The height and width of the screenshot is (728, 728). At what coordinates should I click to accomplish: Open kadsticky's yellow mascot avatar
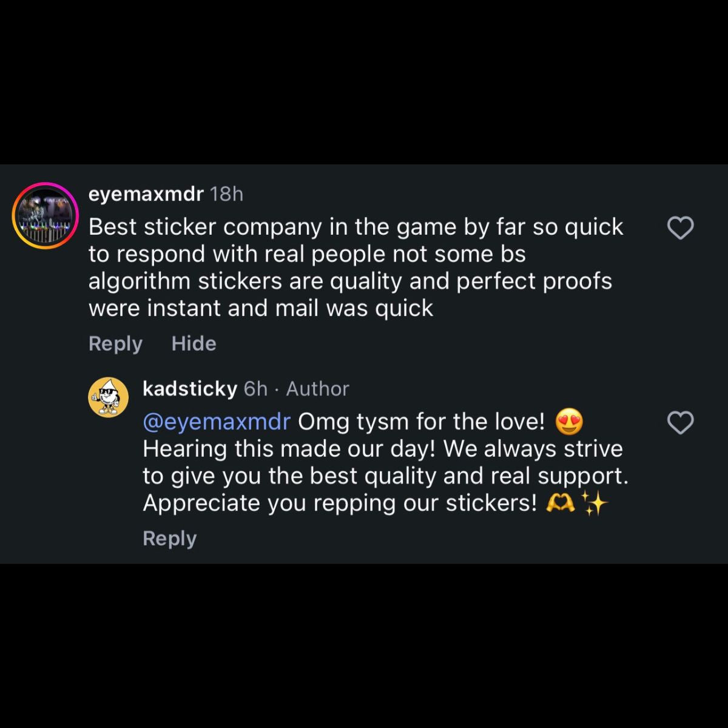[x=109, y=397]
